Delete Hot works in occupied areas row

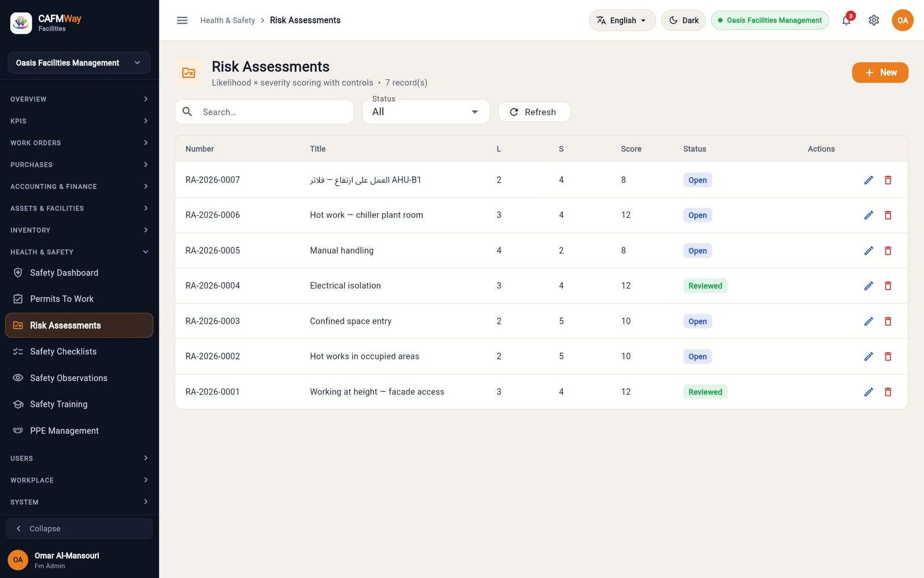coord(888,356)
